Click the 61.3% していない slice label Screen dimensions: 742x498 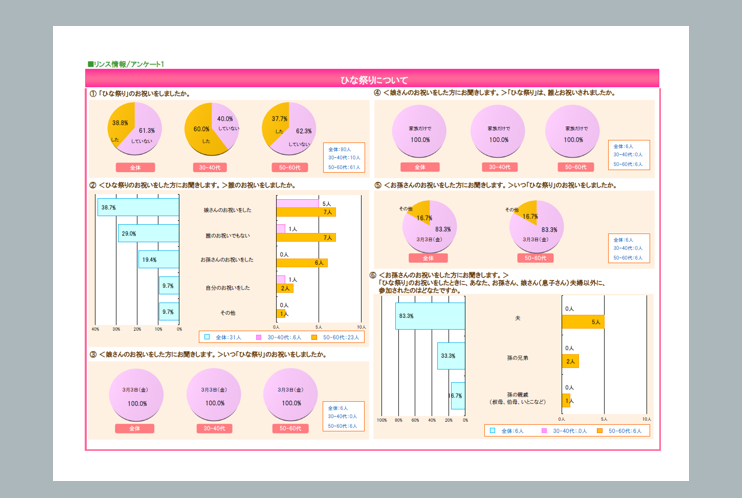point(146,131)
